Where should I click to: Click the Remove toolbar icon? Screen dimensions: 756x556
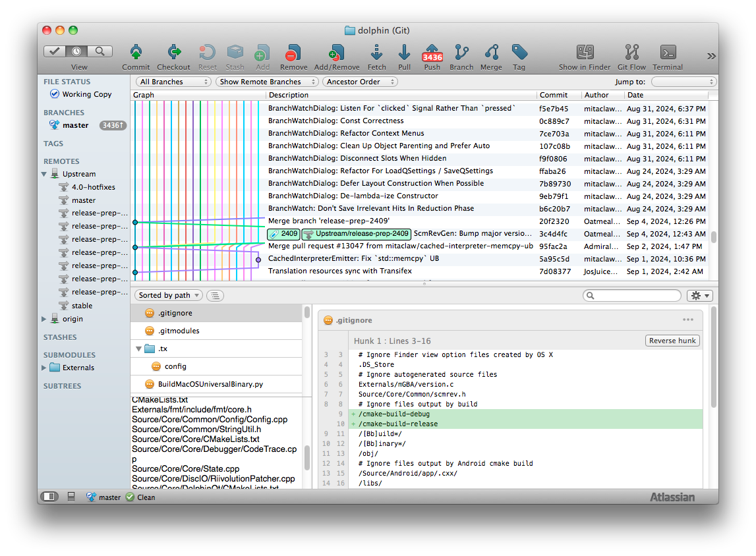pos(293,53)
